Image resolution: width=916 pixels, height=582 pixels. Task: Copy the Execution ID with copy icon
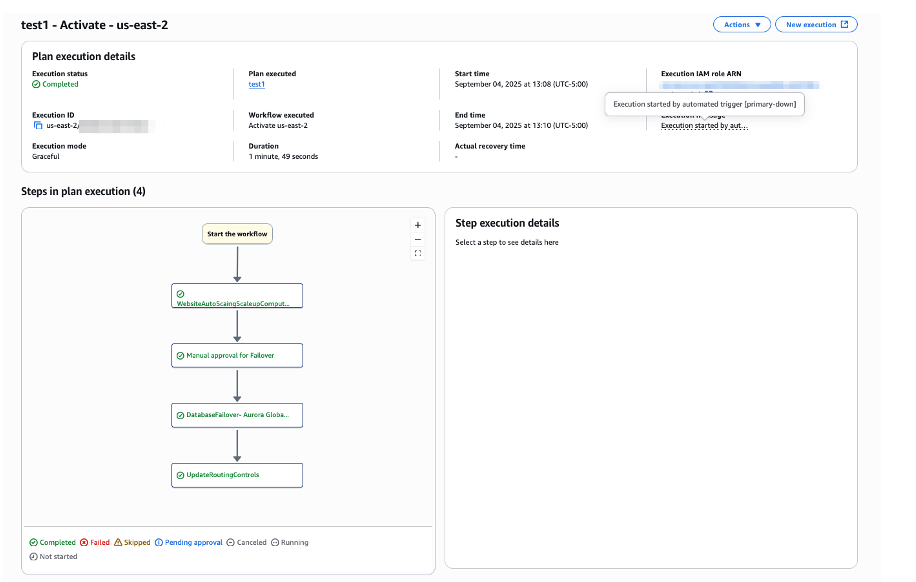tap(37, 126)
